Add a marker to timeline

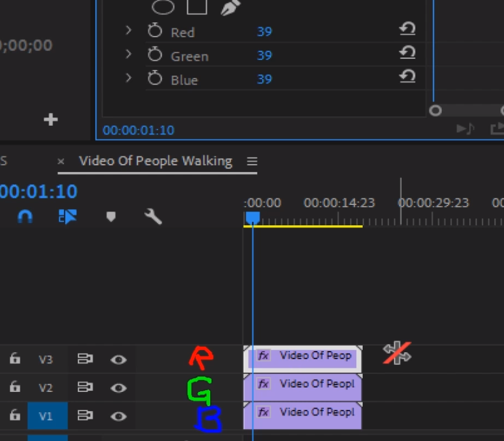[111, 217]
